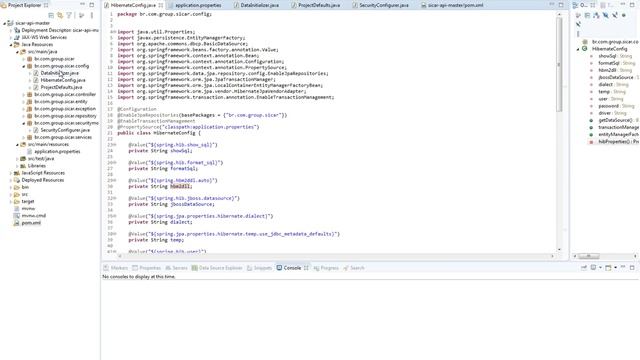Collapse the src/main/java folder
This screenshot has height=360, width=640.
tap(17, 52)
